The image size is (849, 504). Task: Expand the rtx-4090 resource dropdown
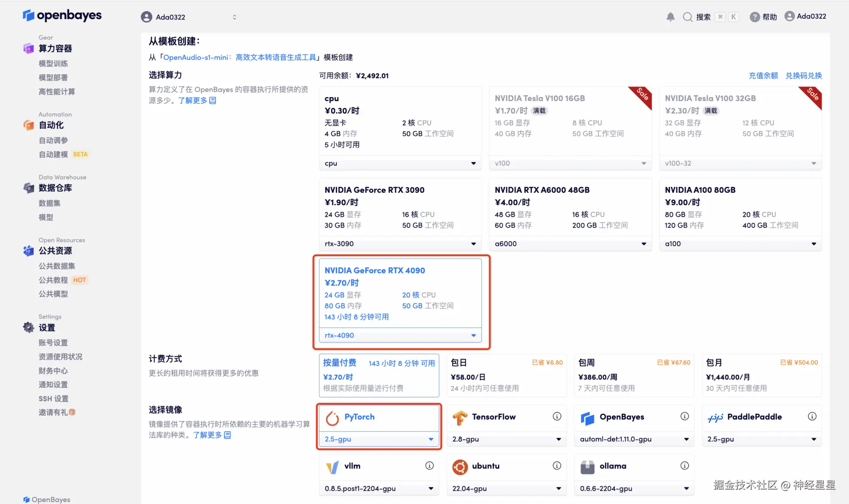coord(473,335)
